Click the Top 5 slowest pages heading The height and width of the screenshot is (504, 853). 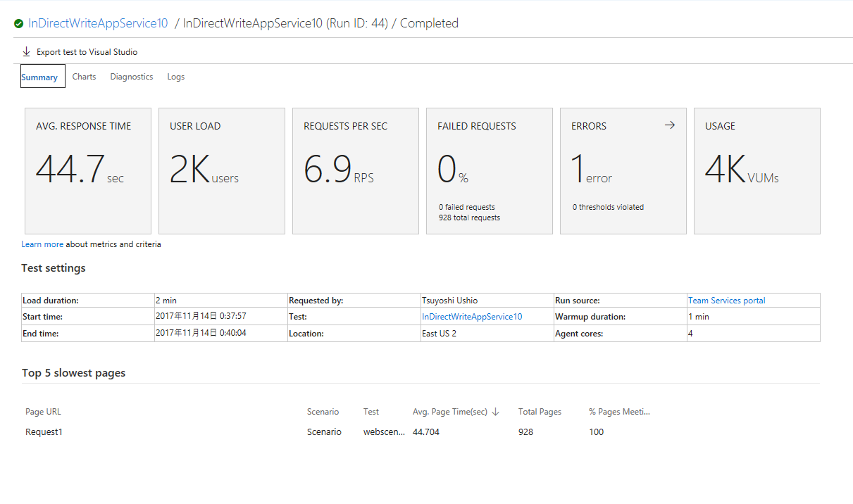(x=73, y=373)
